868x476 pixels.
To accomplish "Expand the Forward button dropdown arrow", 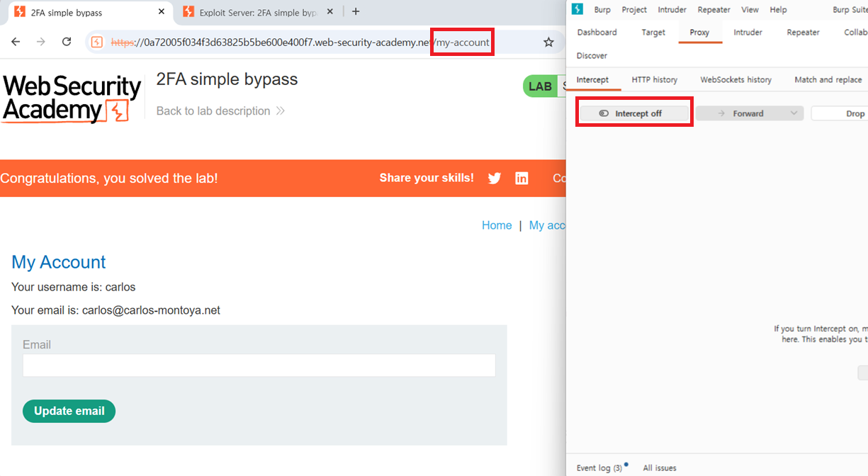I will pos(794,113).
